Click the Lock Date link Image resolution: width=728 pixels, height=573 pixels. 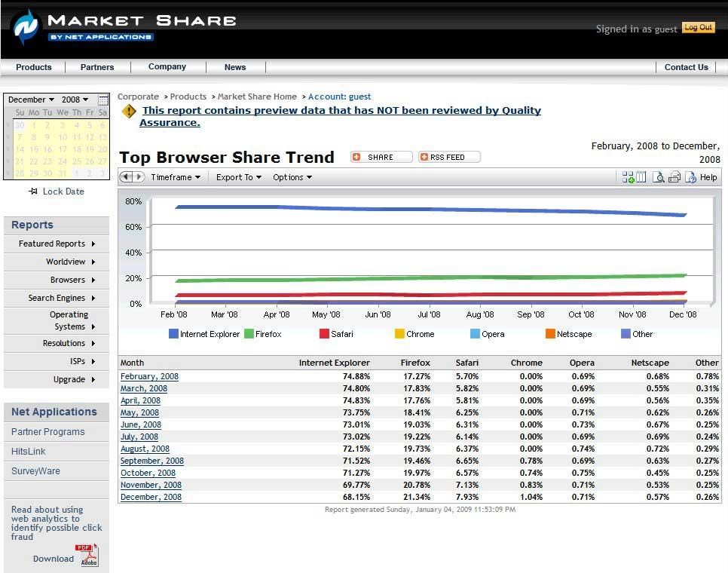[63, 192]
